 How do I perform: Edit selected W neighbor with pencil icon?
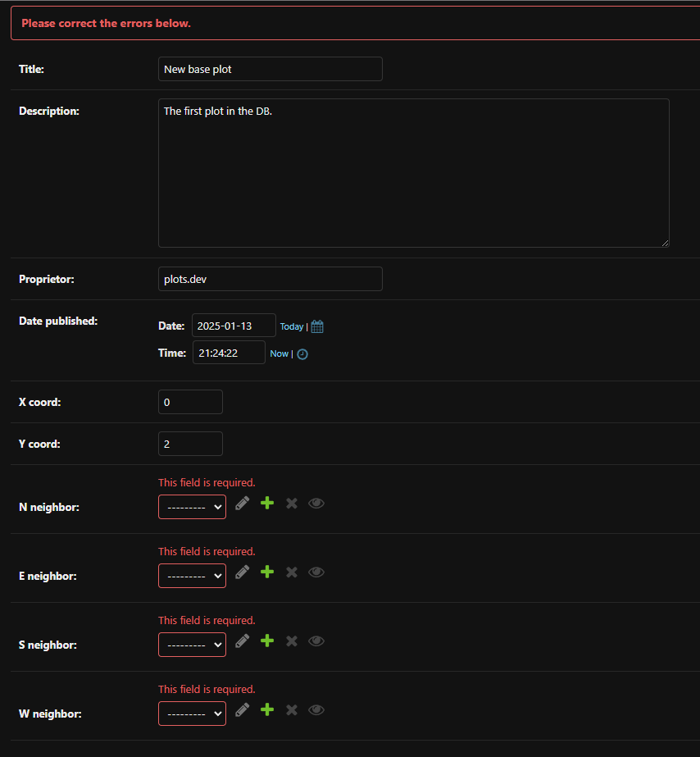[242, 710]
